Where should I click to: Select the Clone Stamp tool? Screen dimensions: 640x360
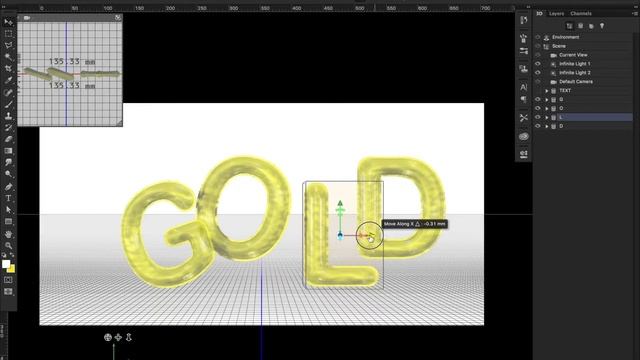pos(8,116)
